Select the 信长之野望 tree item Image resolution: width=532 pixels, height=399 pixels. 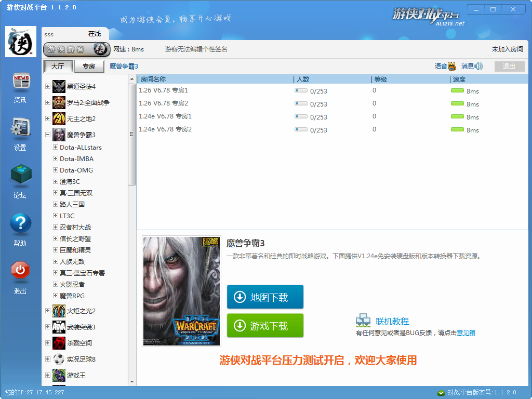coord(75,238)
